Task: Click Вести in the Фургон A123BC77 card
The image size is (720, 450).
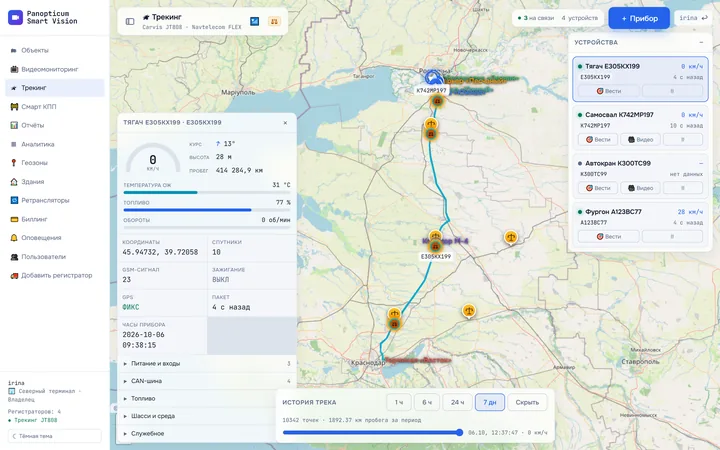Action: point(608,236)
